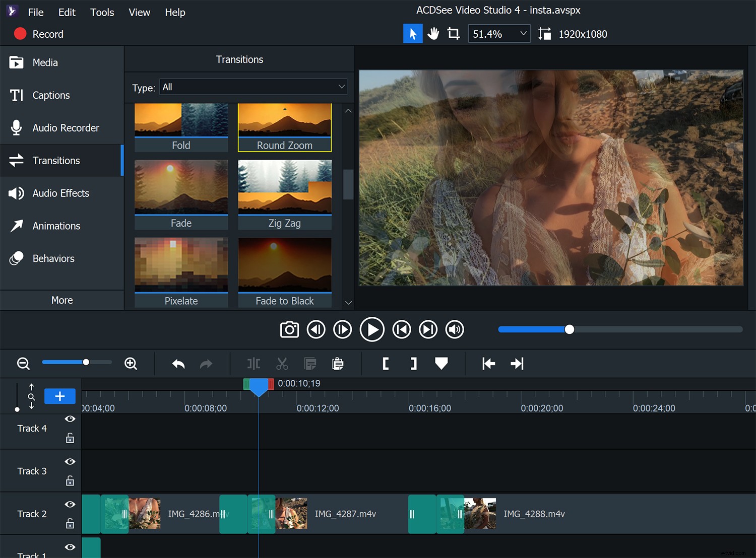Hide Track 4 with its eye toggle
The image size is (756, 558).
(70, 419)
